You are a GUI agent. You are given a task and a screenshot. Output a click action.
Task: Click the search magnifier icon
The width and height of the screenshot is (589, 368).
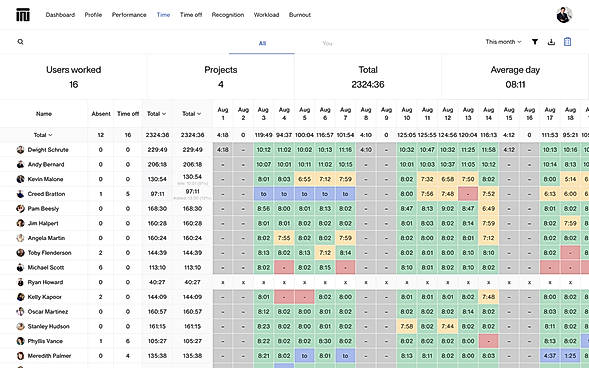21,42
